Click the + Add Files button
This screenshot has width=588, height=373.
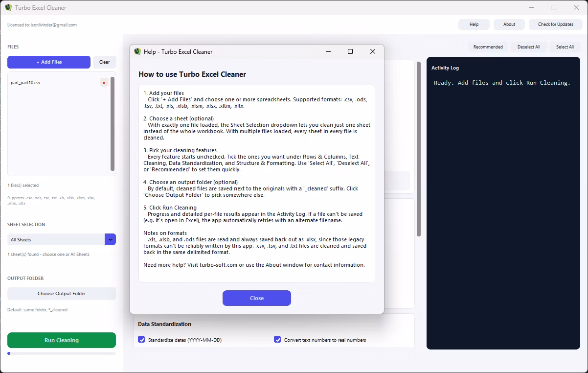tap(49, 62)
